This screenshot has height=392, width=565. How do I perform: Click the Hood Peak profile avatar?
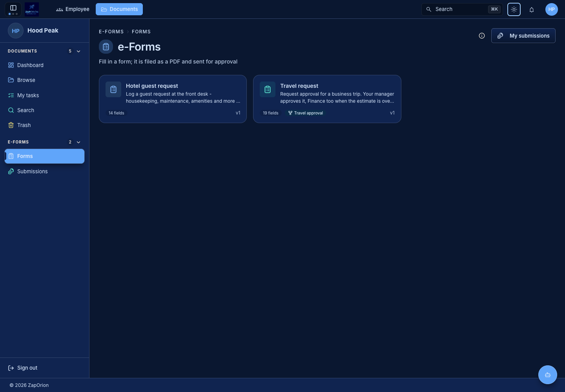click(x=16, y=31)
